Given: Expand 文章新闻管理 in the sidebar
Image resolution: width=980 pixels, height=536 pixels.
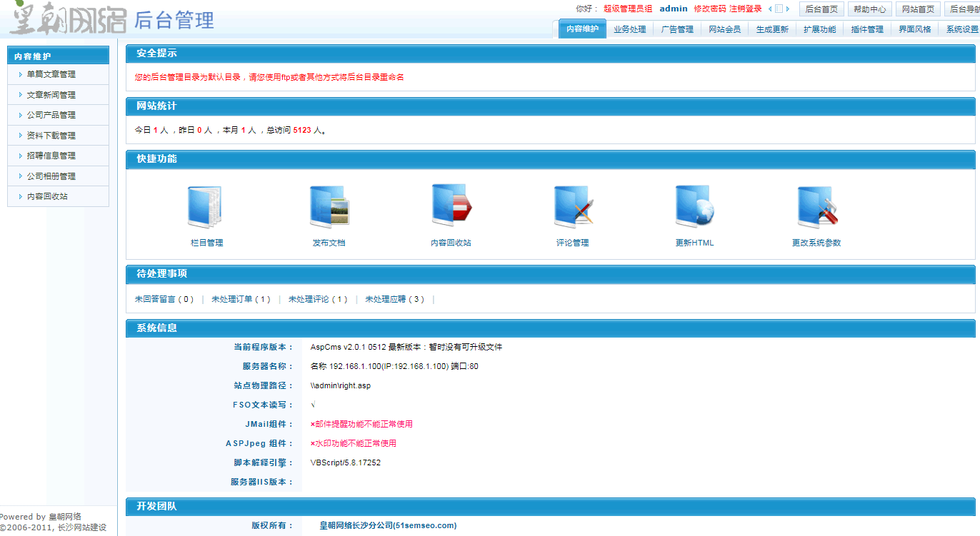Looking at the screenshot, I should coord(51,95).
